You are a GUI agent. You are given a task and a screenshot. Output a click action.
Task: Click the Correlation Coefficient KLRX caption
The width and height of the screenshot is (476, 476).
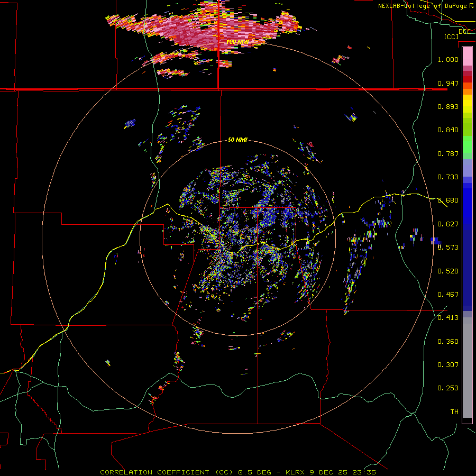[238, 472]
